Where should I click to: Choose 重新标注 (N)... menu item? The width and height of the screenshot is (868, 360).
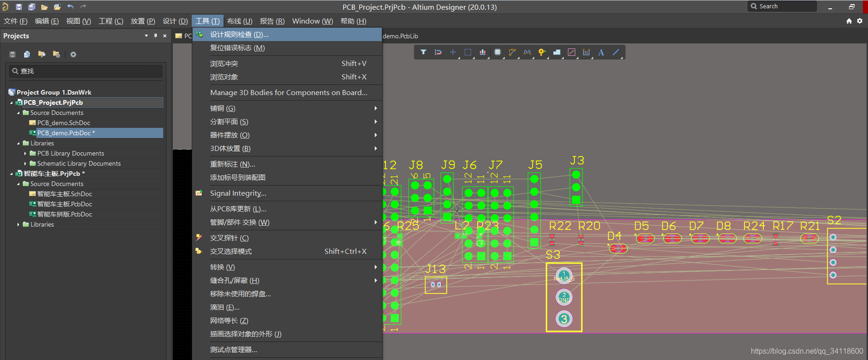[287, 164]
